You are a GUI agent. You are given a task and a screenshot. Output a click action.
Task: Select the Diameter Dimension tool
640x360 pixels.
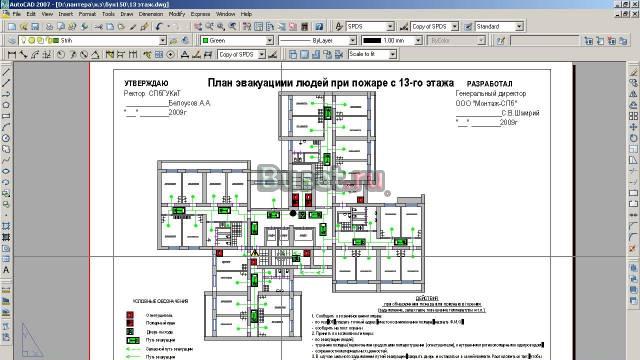click(84, 54)
